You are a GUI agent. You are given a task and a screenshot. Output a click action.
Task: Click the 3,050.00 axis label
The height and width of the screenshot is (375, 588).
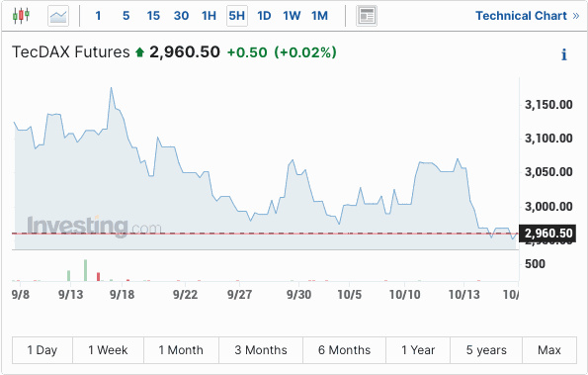(548, 172)
